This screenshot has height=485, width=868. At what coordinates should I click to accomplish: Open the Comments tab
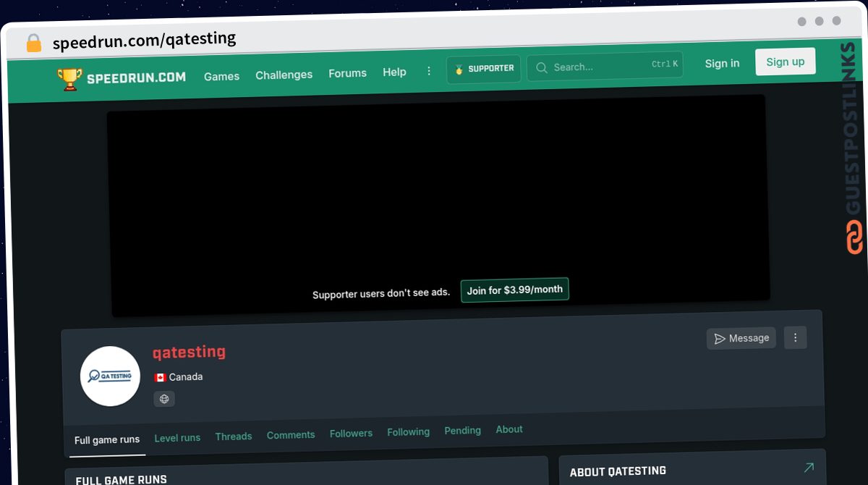point(291,435)
